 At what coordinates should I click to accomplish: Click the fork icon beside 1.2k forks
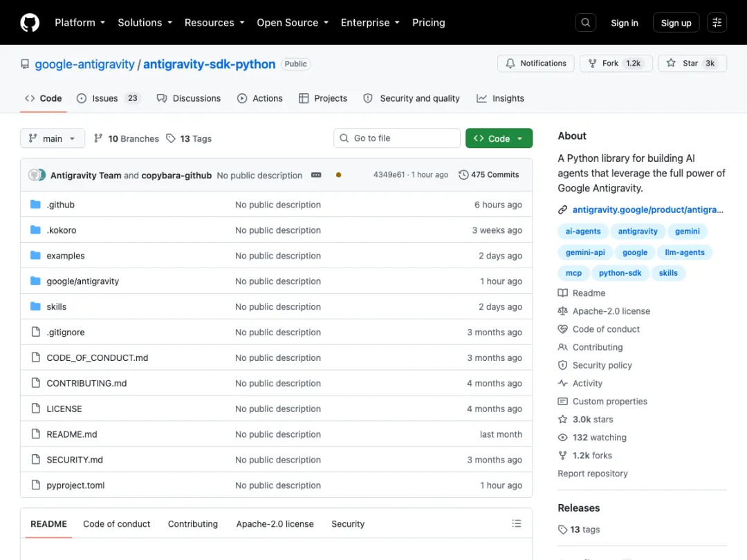pos(562,456)
